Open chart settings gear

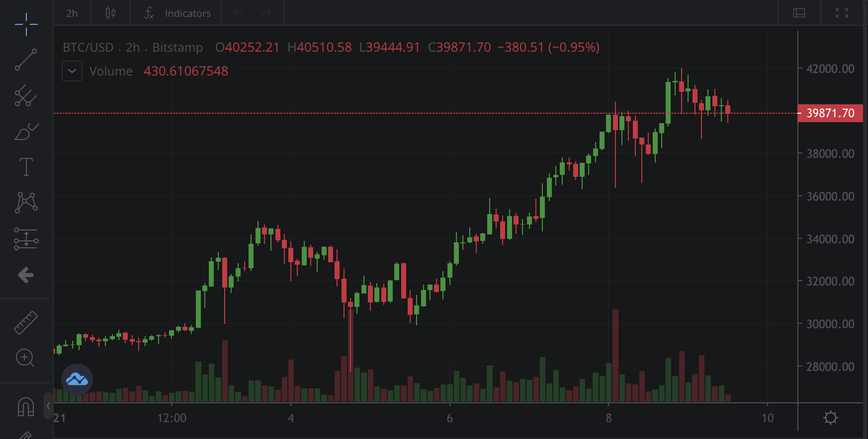830,418
